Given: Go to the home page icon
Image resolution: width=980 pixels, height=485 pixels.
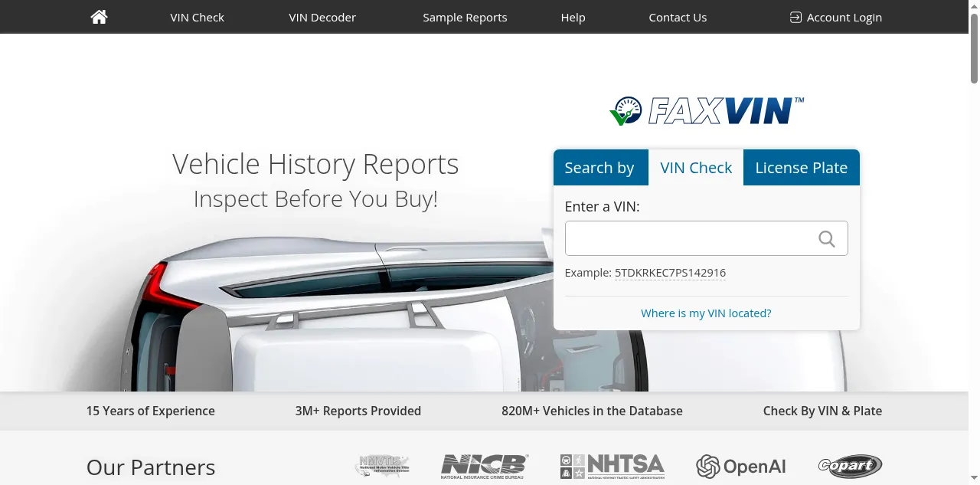Looking at the screenshot, I should coord(99,17).
